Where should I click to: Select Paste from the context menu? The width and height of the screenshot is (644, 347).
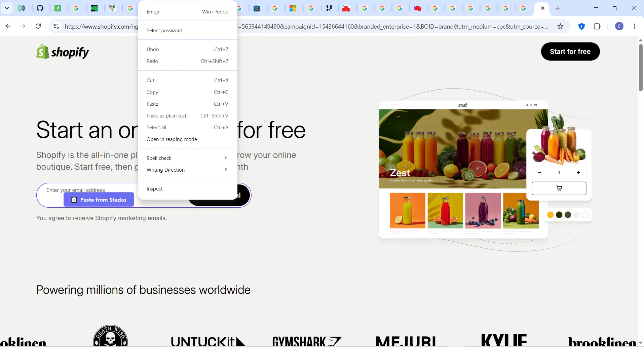(188, 104)
